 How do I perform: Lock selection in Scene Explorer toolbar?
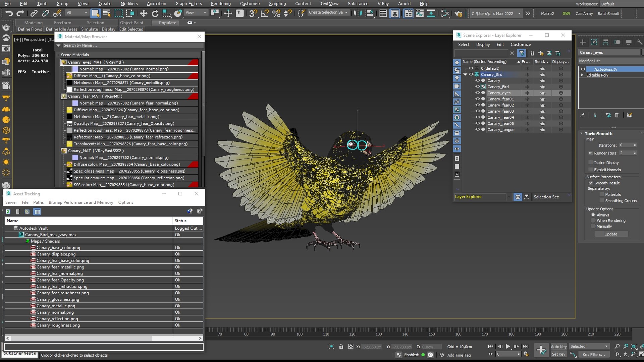532,53
